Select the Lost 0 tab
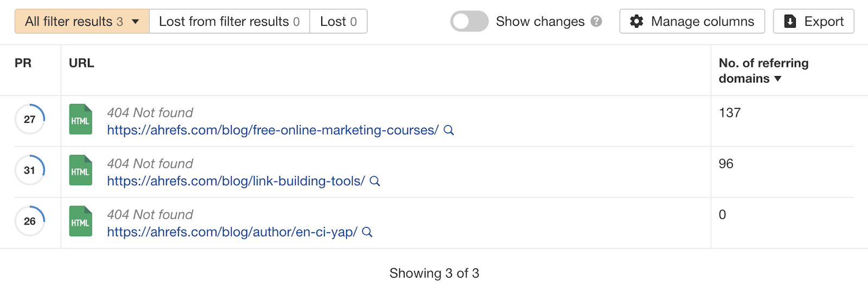 pyautogui.click(x=338, y=22)
